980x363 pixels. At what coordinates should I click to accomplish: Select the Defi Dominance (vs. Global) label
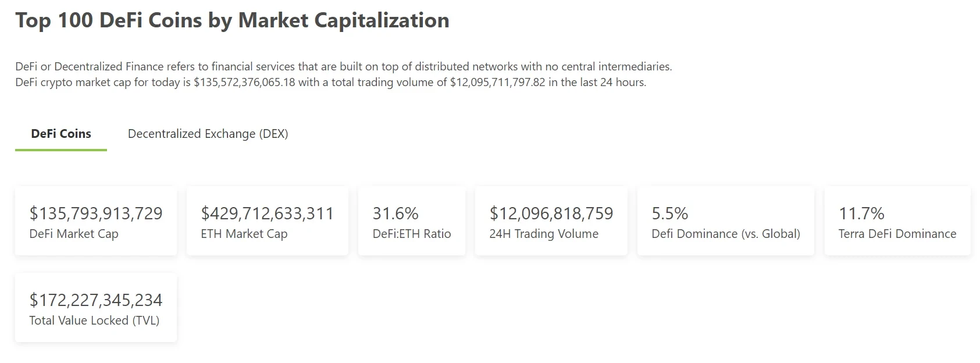click(726, 234)
